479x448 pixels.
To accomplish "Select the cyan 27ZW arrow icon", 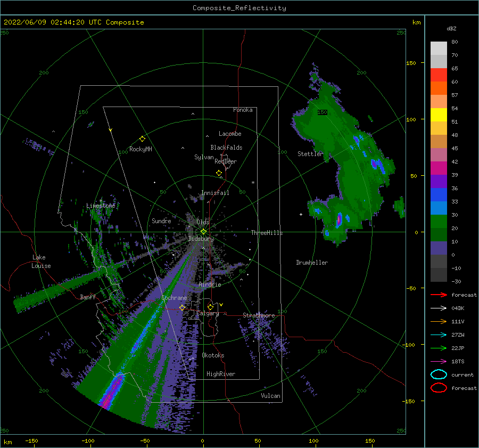I will (439, 335).
